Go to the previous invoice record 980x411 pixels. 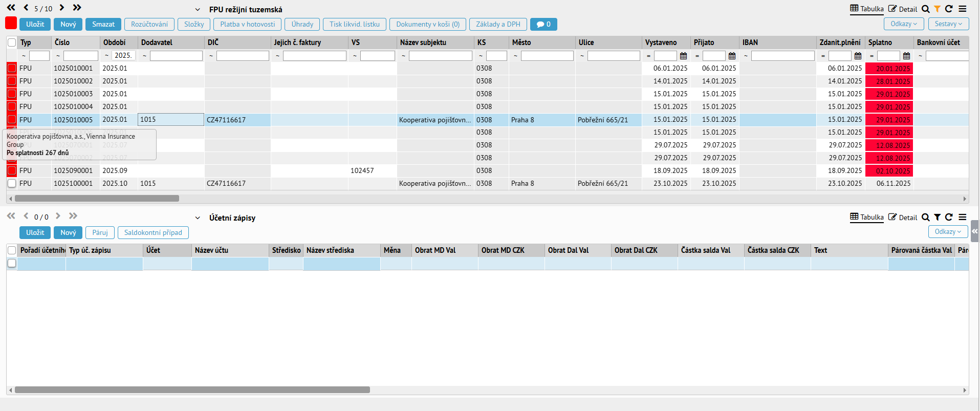point(26,8)
